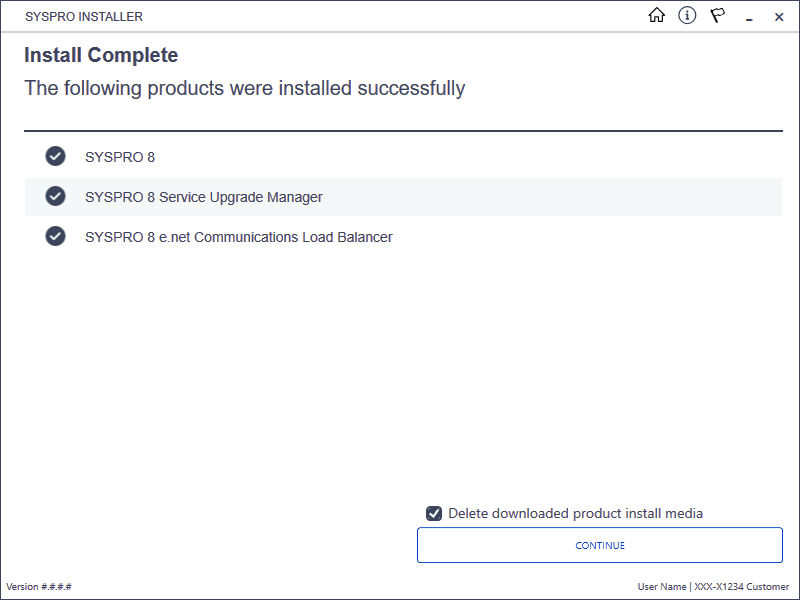The width and height of the screenshot is (800, 600).
Task: Click the User Name label in footer
Action: [661, 587]
